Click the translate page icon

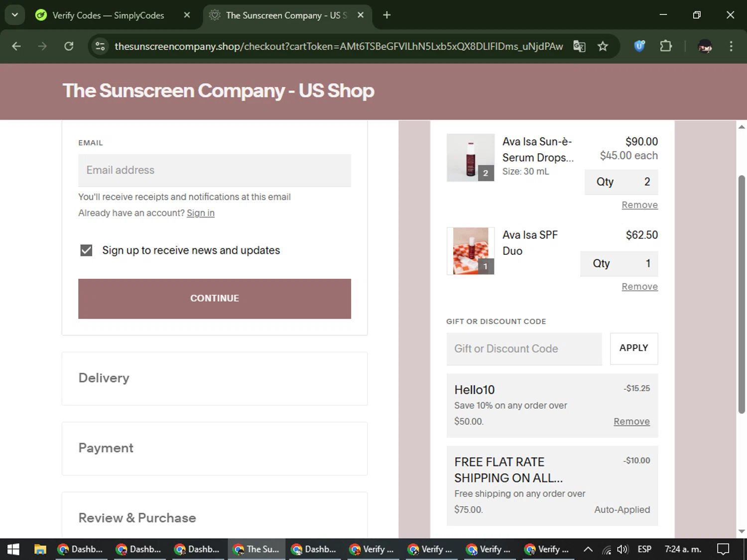[x=579, y=46]
